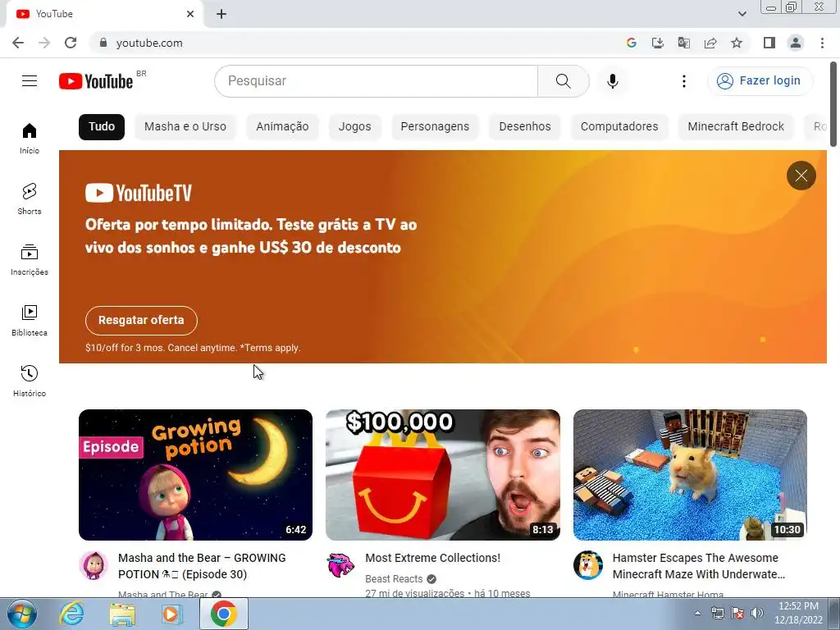Screen dimensions: 840x630
Task: Open the translate page icon
Action: click(x=683, y=43)
